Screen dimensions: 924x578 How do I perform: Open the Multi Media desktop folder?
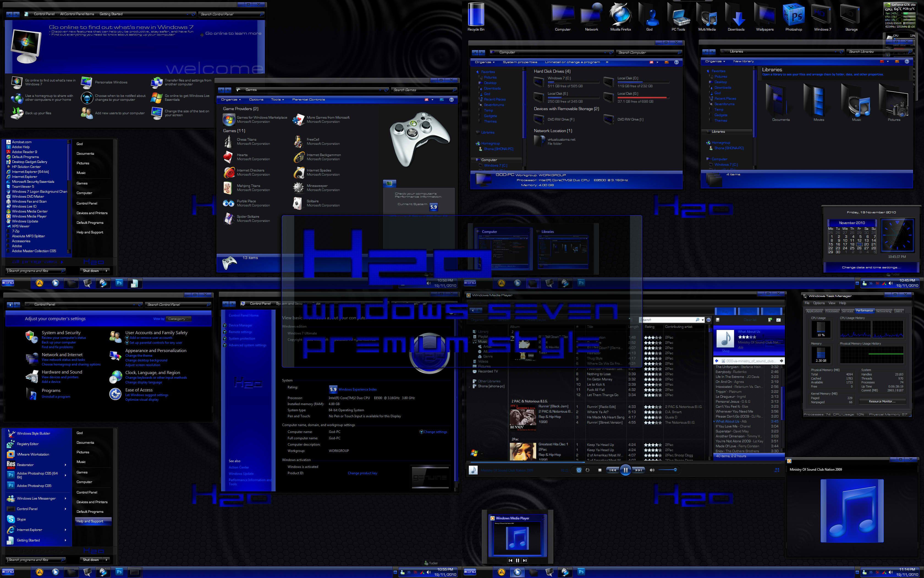tap(707, 17)
